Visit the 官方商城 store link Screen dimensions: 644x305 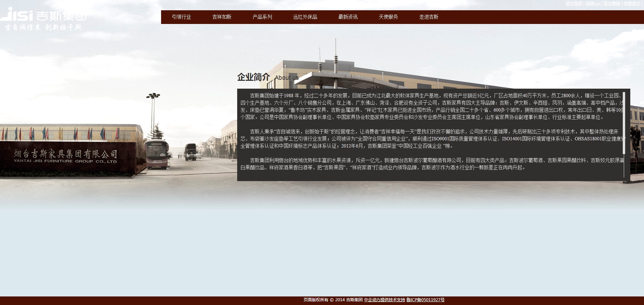pyautogui.click(x=612, y=3)
